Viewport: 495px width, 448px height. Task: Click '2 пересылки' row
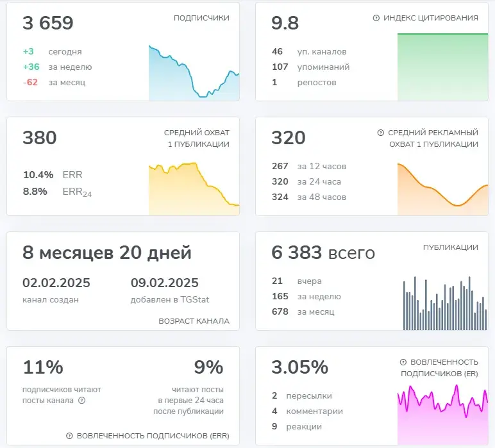(302, 395)
